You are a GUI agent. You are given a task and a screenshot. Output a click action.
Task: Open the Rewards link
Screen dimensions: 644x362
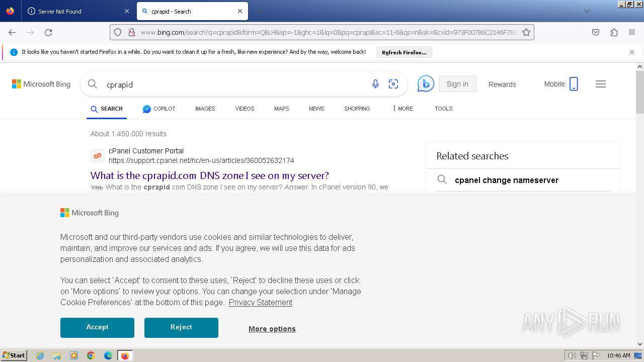click(502, 84)
